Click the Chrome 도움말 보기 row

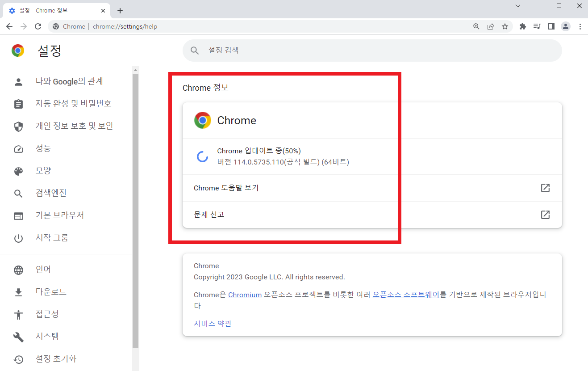coord(372,188)
